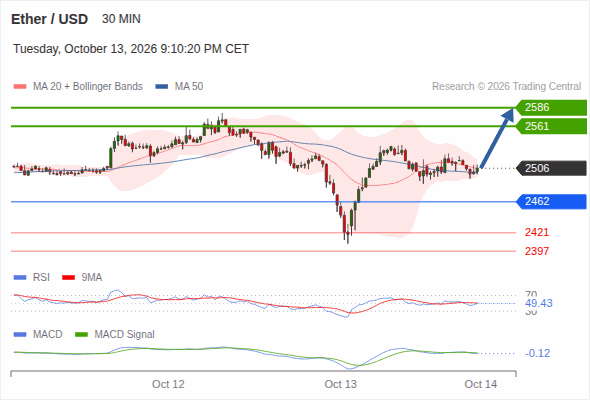Select the MACD legend label

[47, 334]
